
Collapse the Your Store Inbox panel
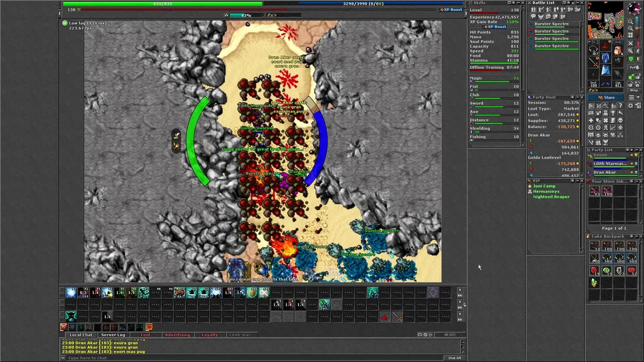click(637, 181)
